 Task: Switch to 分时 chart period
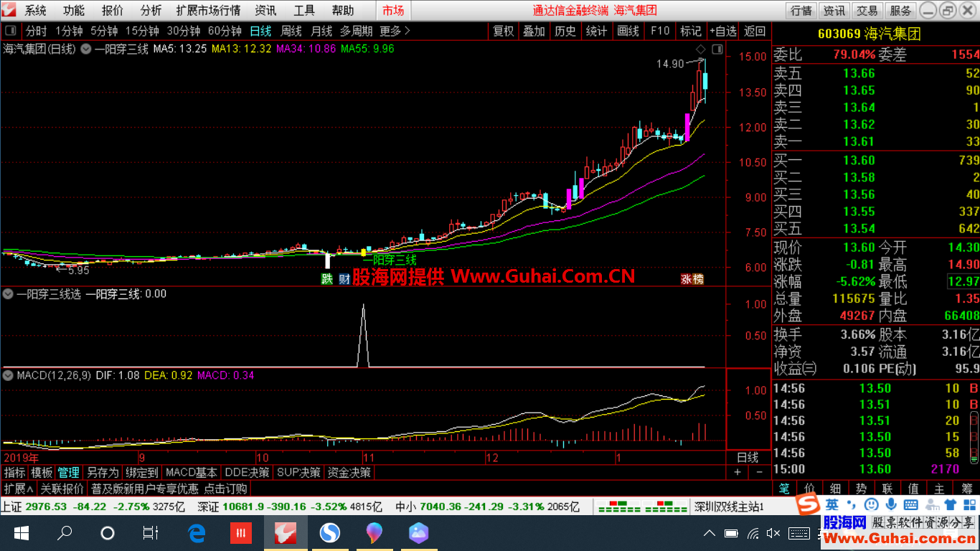pyautogui.click(x=36, y=31)
